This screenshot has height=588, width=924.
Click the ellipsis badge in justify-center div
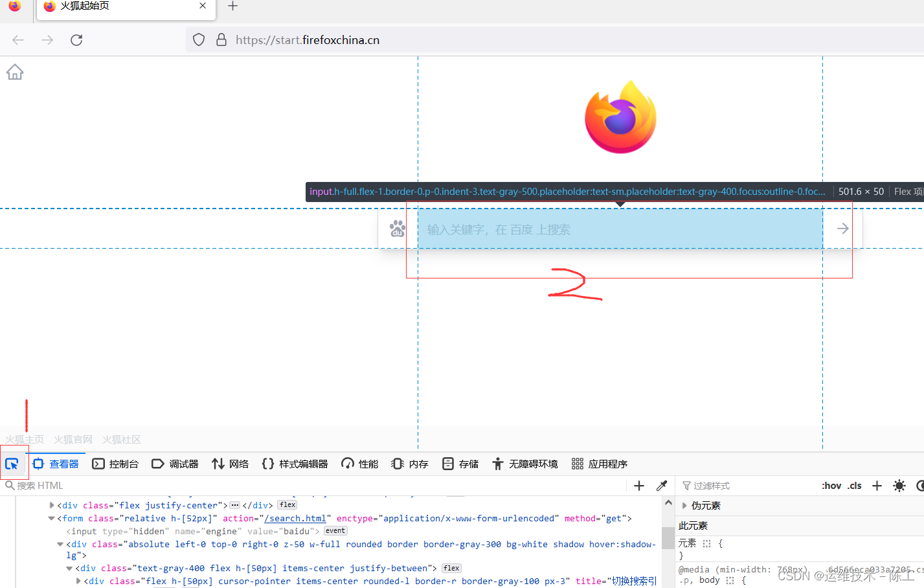(x=235, y=505)
